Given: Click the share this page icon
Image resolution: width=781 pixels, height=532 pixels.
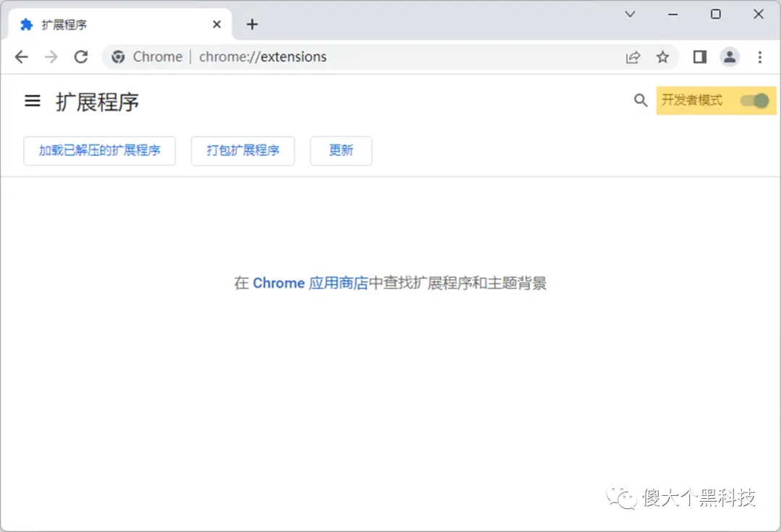Looking at the screenshot, I should pos(633,57).
